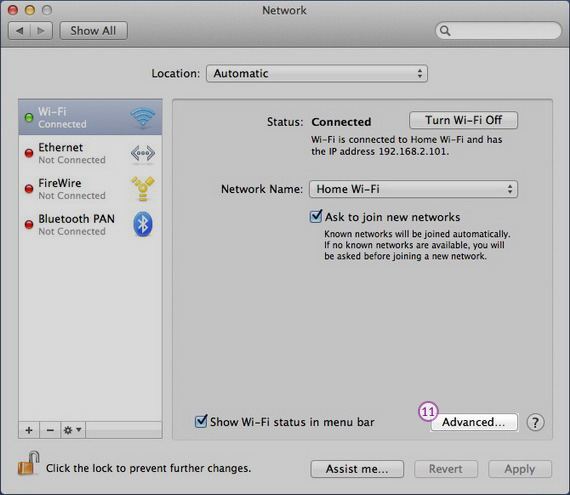570x495 pixels.
Task: Select the Wi-Fi service in the list
Action: coord(90,117)
